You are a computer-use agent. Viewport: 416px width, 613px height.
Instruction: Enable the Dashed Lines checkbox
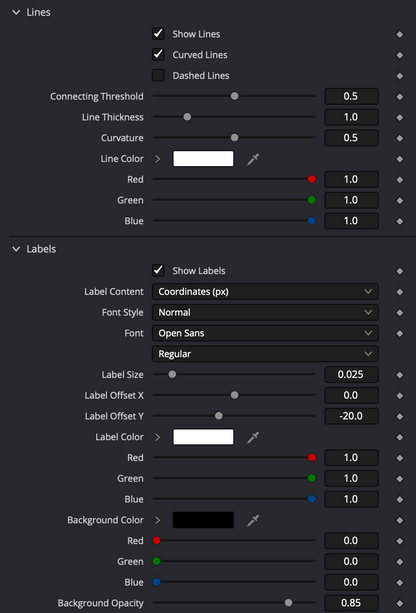pyautogui.click(x=158, y=75)
